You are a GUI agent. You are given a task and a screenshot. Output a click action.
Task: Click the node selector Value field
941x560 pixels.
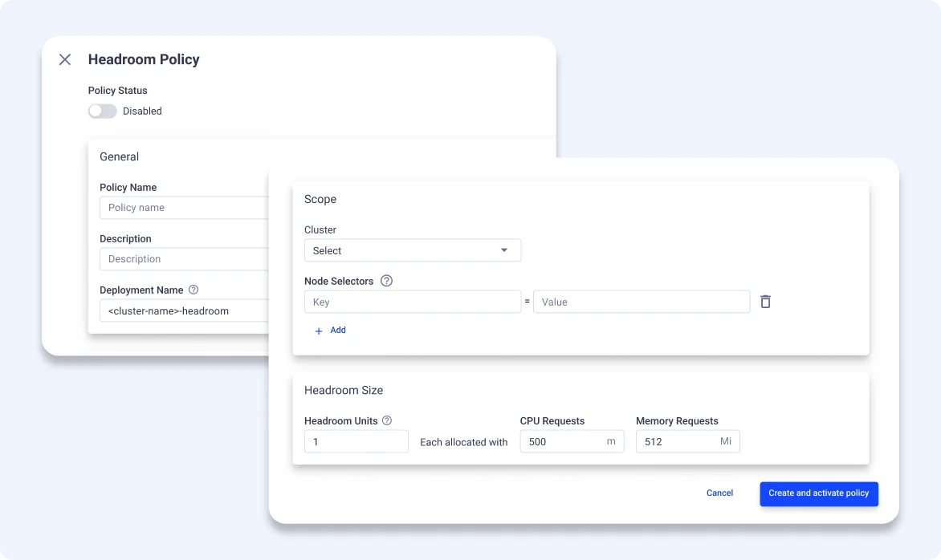(641, 302)
